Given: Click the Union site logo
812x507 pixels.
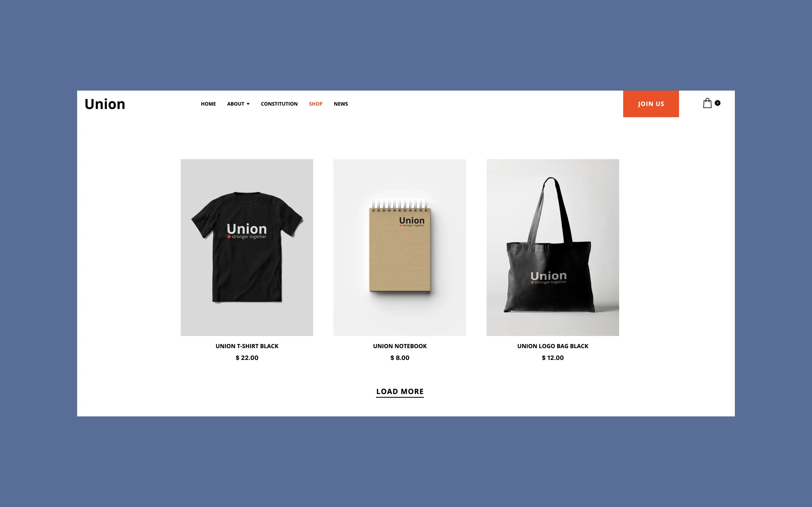Looking at the screenshot, I should [105, 104].
